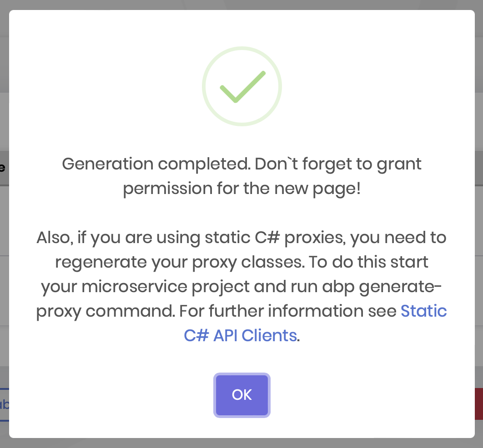This screenshot has width=483, height=448.
Task: Click the "Don`t forget to grant" text
Action: [x=338, y=164]
